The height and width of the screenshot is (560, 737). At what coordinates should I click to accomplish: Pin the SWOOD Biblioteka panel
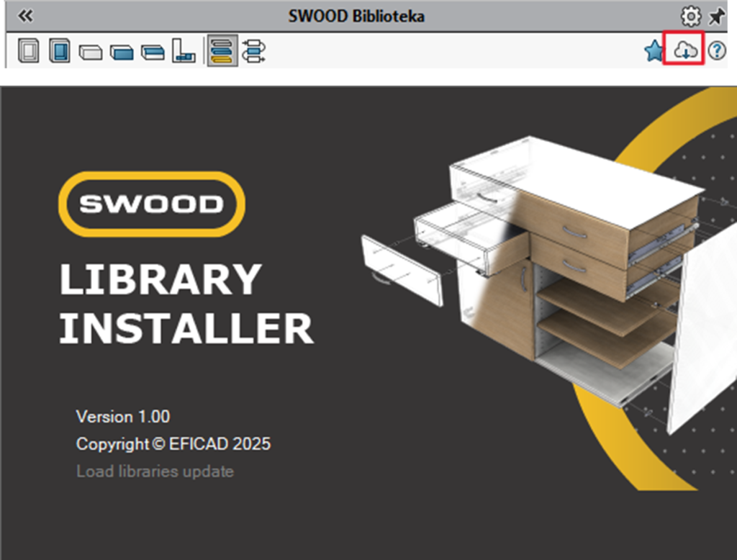point(717,16)
